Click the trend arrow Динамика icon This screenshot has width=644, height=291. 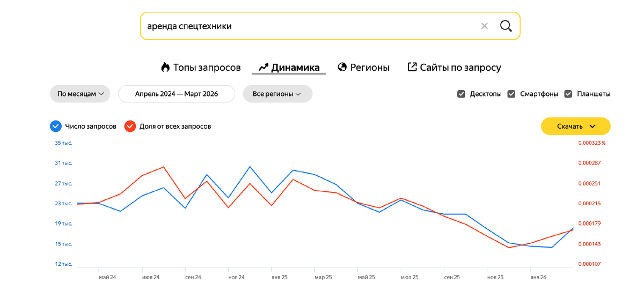tap(263, 68)
